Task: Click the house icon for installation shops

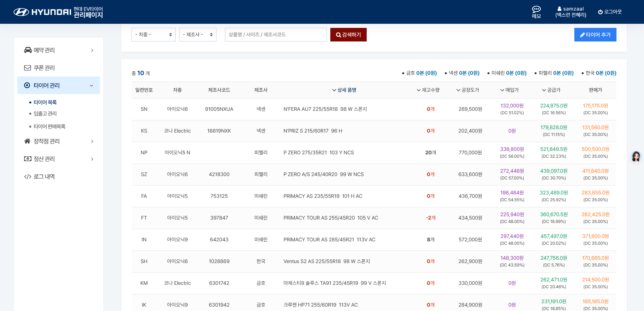Action: pyautogui.click(x=28, y=141)
